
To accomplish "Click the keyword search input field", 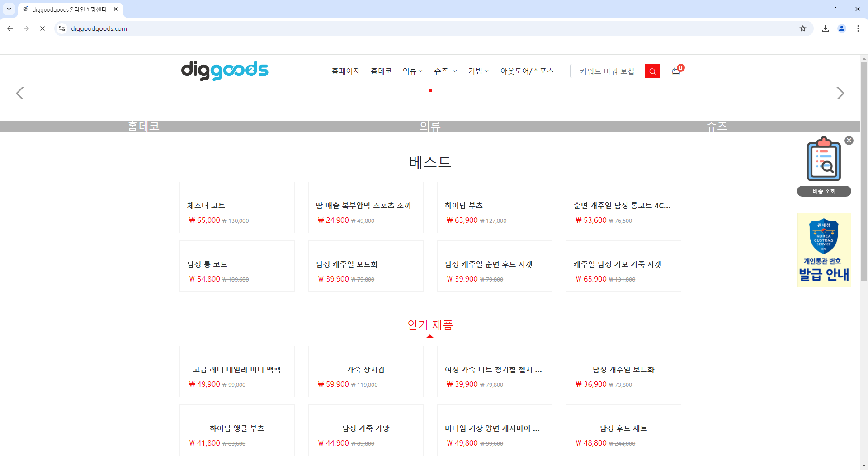I will 608,71.
